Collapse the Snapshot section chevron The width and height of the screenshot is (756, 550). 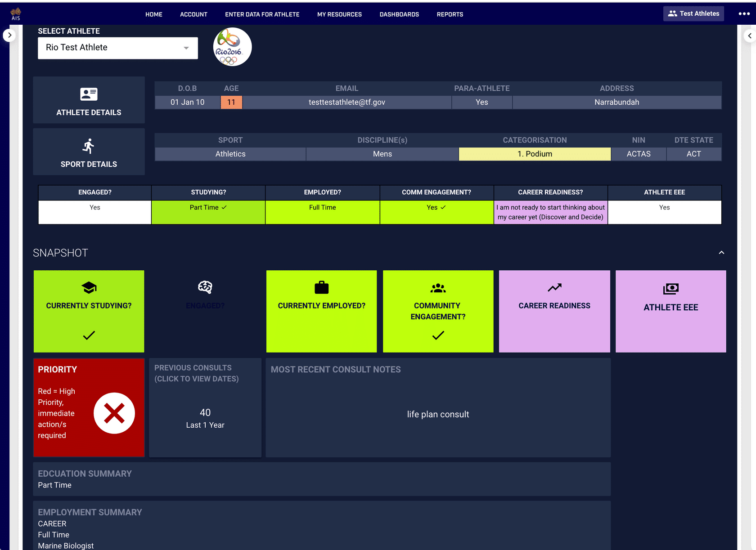(721, 253)
